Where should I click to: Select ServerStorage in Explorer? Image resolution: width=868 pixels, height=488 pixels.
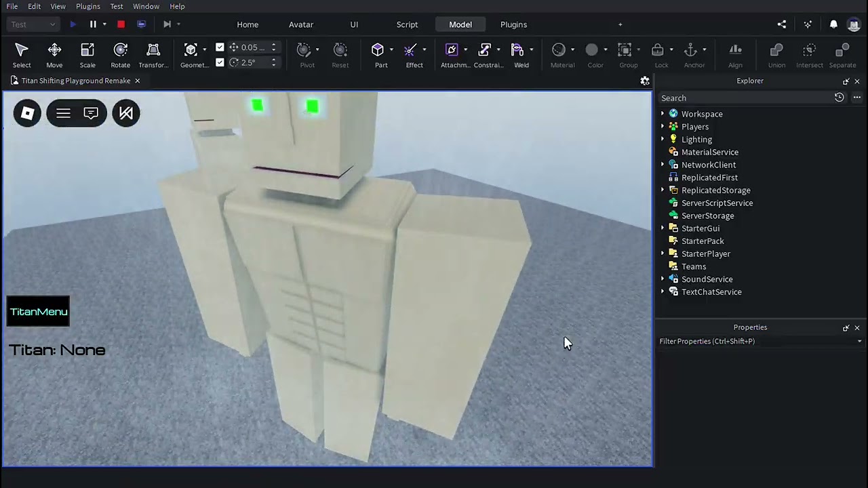click(707, 216)
